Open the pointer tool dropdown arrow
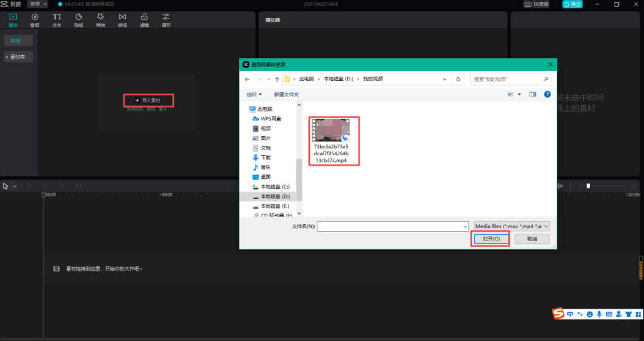The height and width of the screenshot is (341, 644). coord(15,186)
